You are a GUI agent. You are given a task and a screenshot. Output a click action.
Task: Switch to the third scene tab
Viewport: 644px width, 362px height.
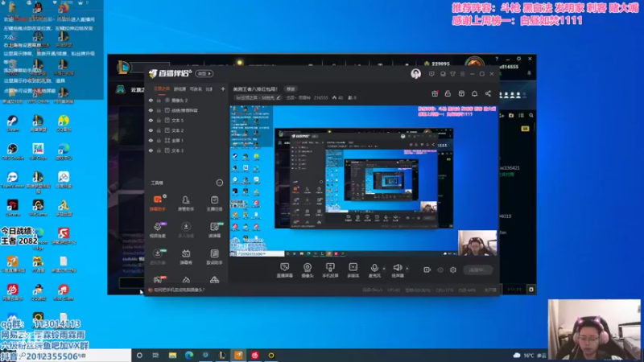point(196,88)
